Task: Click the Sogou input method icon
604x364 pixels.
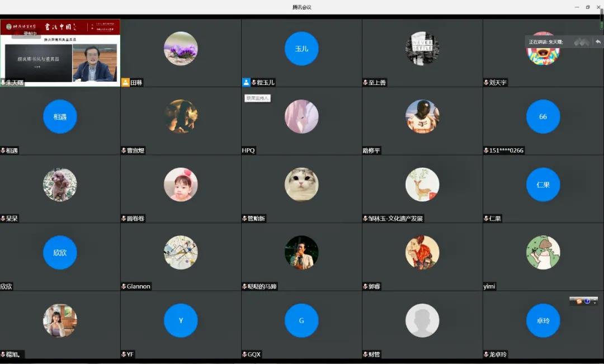Action: (579, 301)
